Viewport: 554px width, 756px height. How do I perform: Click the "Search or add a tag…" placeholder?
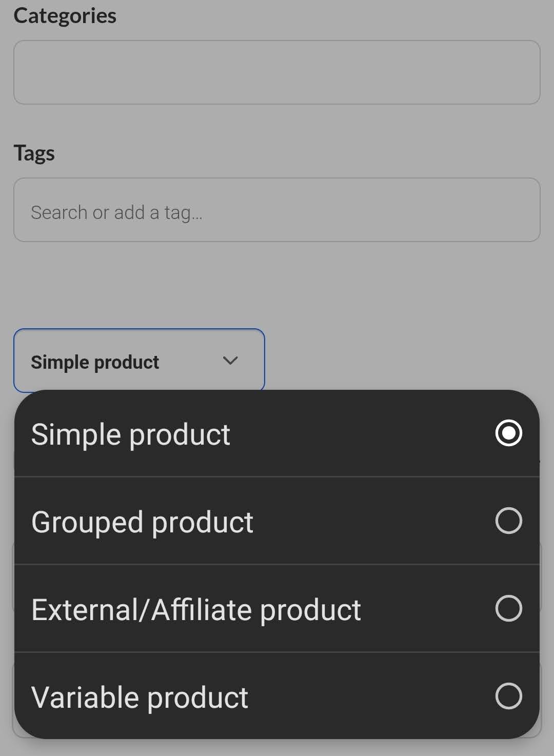116,212
